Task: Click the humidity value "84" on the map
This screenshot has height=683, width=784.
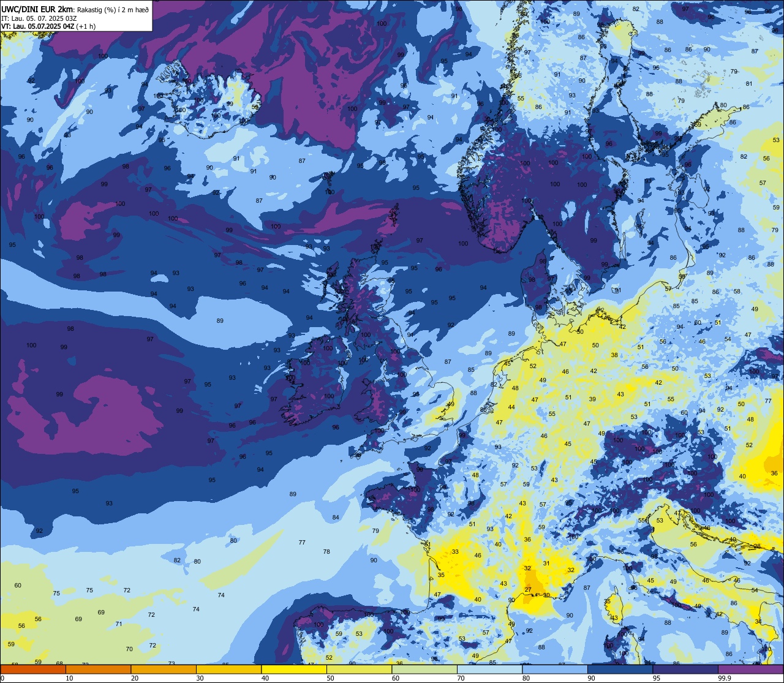Action: [x=336, y=518]
